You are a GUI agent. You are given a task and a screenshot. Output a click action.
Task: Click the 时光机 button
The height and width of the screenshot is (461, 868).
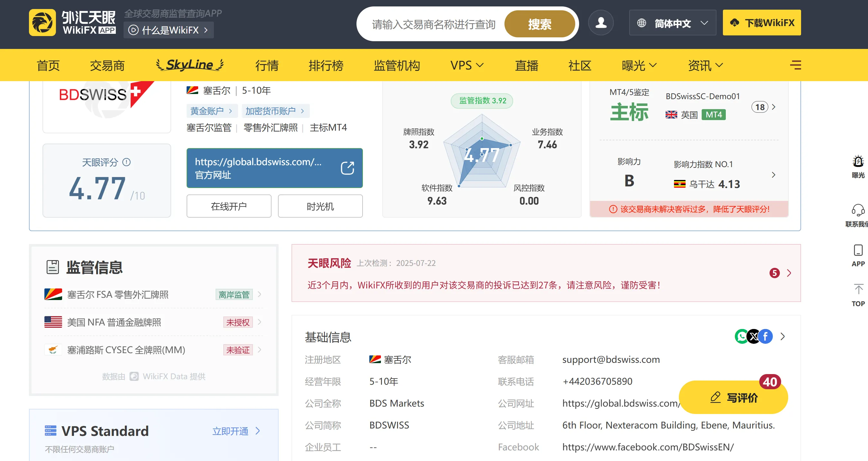[x=320, y=206]
